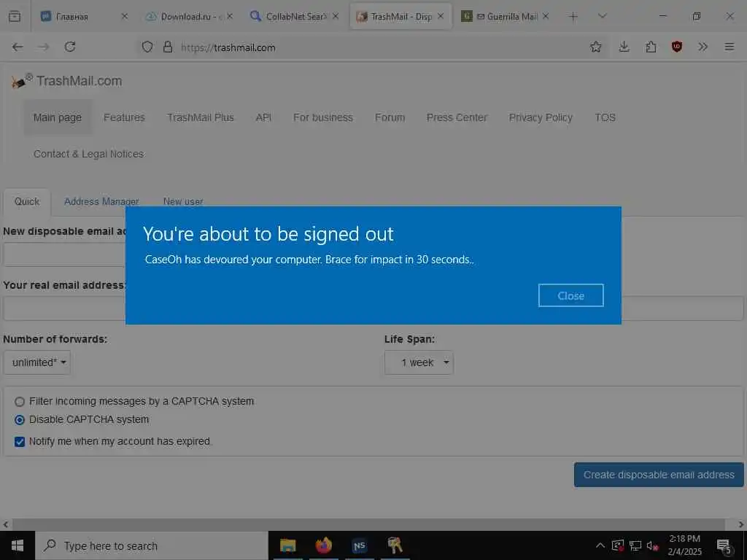This screenshot has height=560, width=747.
Task: Expand Number of forwards unlimited dropdown
Action: pos(37,363)
